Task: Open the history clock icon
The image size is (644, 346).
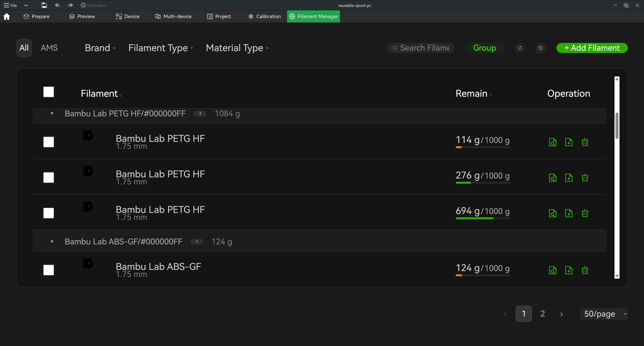Action: [x=541, y=48]
